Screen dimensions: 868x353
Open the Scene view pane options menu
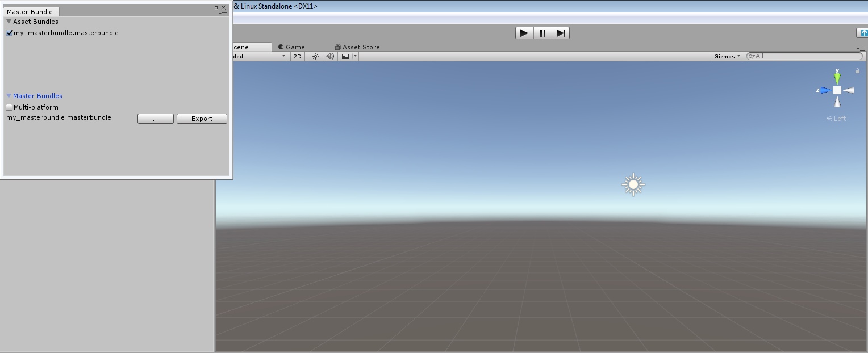point(861,49)
